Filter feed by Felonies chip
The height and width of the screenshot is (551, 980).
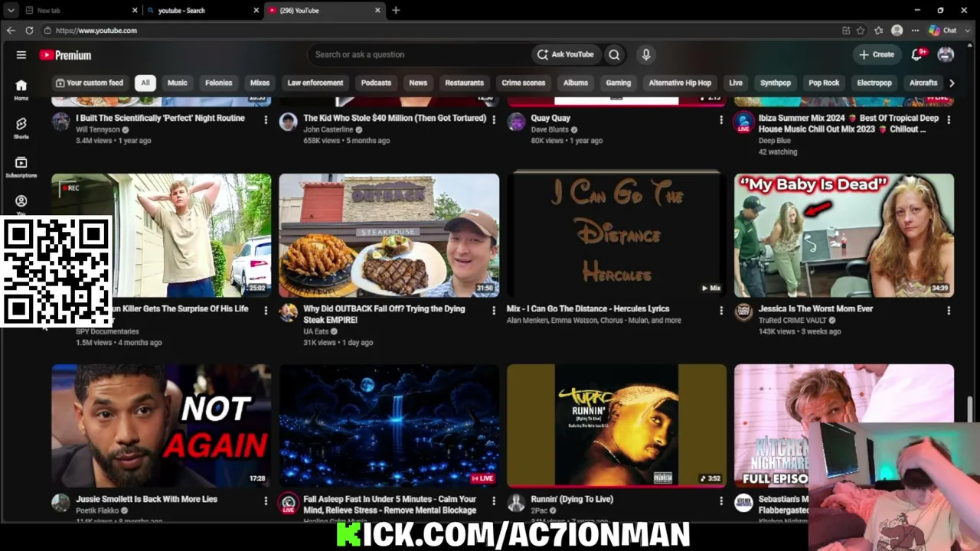point(218,83)
